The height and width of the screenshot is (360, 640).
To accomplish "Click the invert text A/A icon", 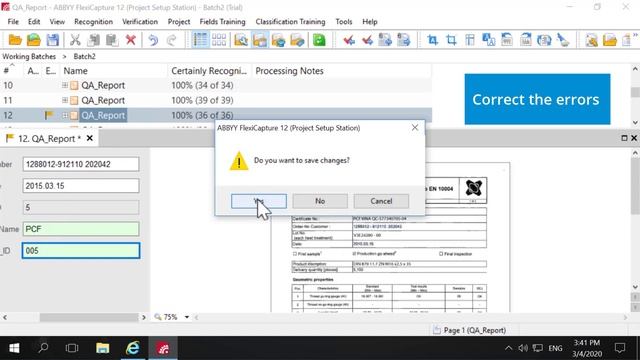I will (489, 40).
